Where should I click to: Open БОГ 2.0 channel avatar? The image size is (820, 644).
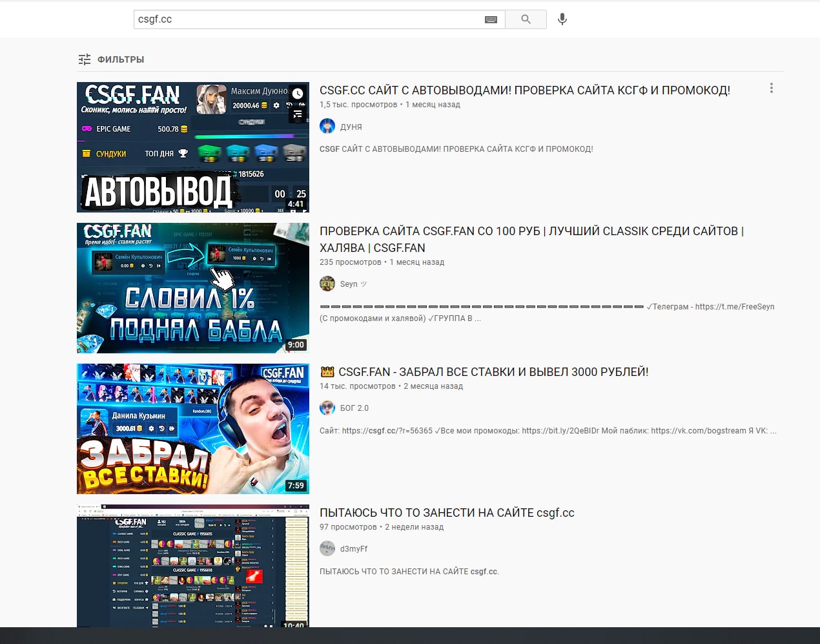(x=327, y=408)
